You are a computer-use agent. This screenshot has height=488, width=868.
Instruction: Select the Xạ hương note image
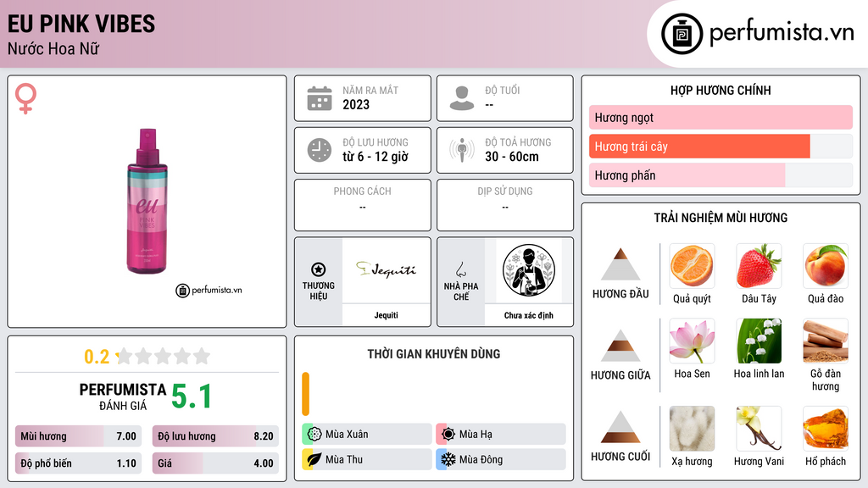pos(692,429)
